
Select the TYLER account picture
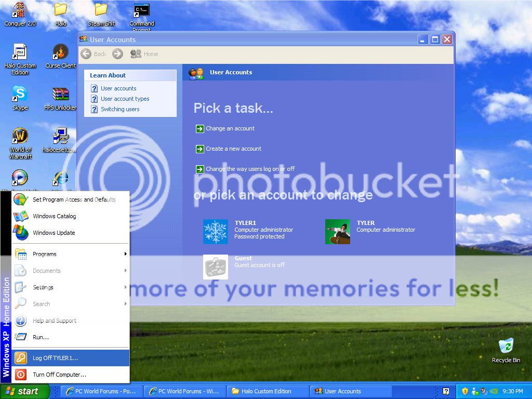pos(337,232)
